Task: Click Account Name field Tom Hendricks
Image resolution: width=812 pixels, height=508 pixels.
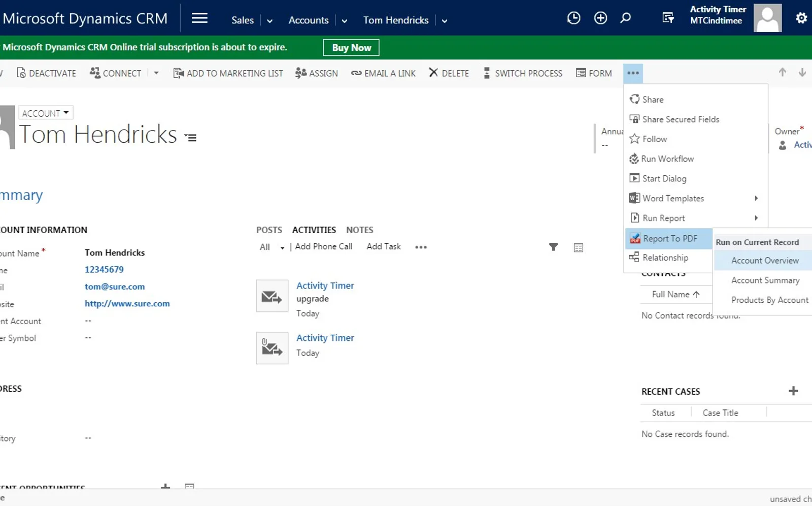Action: pyautogui.click(x=115, y=253)
